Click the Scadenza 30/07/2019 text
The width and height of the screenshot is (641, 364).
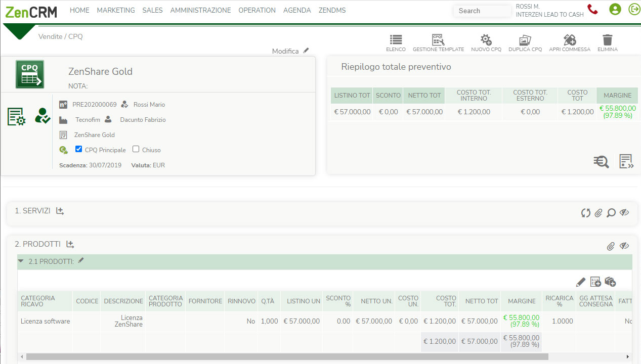point(90,165)
